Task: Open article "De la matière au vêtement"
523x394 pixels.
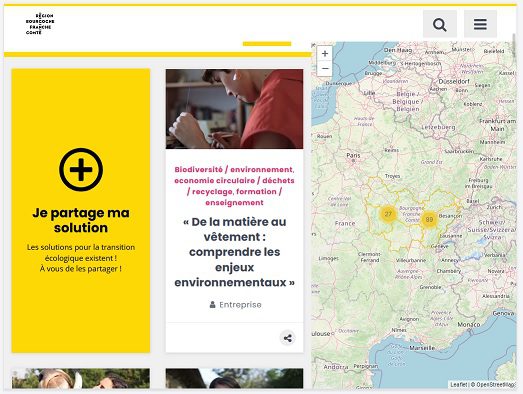Action: [234, 252]
